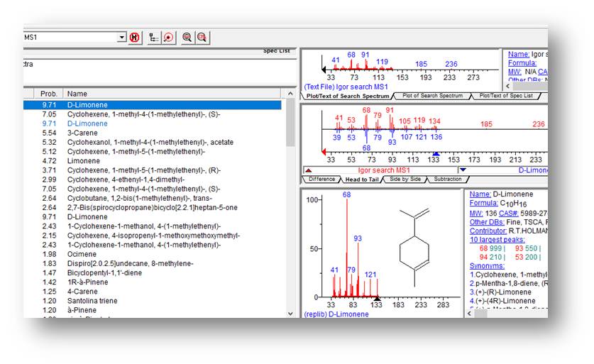Image resolution: width=594 pixels, height=364 pixels.
Task: Click the hit list vertical scrollbar thumb
Action: click(290, 122)
